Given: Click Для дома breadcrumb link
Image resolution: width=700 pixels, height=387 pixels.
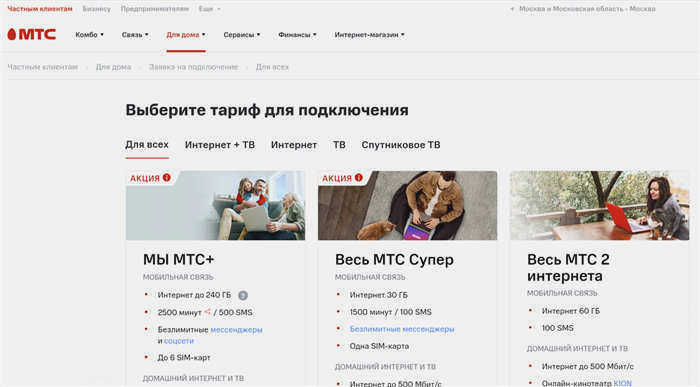Looking at the screenshot, I should 113,67.
